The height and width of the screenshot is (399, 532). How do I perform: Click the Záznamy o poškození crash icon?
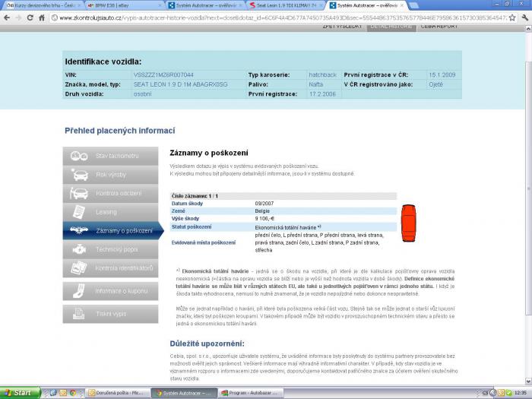pyautogui.click(x=78, y=231)
